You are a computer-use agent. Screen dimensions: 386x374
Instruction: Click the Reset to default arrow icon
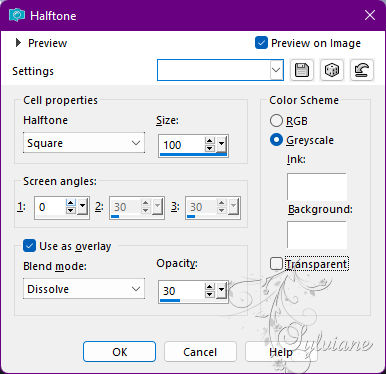click(362, 70)
